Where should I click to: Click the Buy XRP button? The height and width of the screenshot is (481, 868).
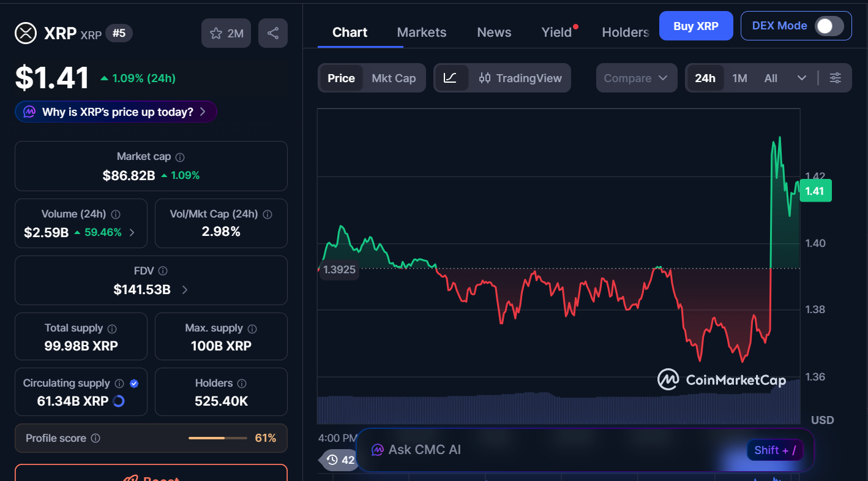(696, 26)
